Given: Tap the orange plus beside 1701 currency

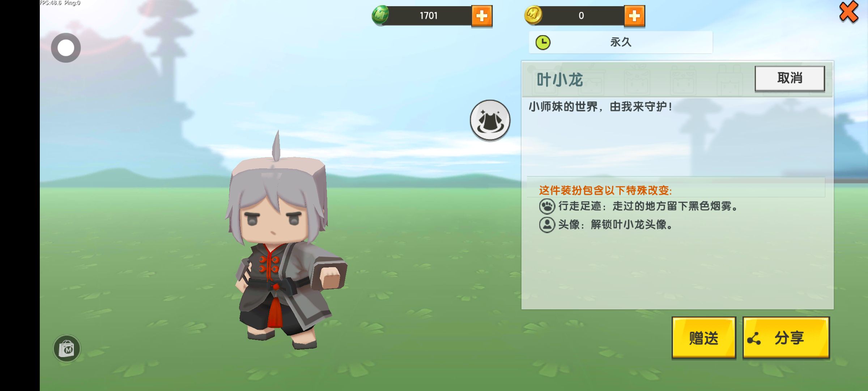Looking at the screenshot, I should coord(482,16).
